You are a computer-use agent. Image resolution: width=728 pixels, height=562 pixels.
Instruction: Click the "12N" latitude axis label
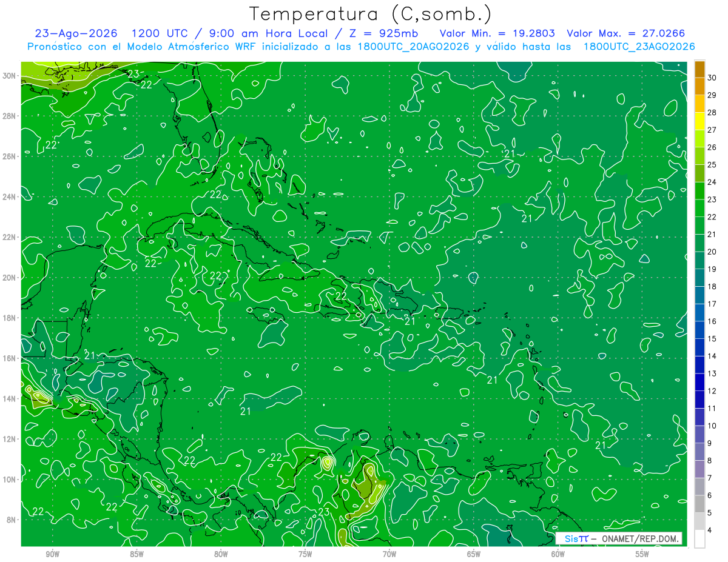[x=9, y=439]
